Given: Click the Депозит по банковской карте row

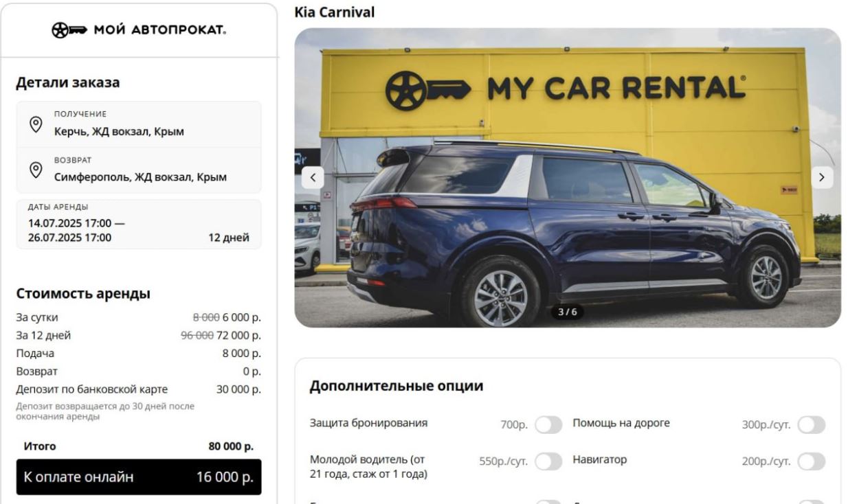Looking at the screenshot, I should [139, 389].
